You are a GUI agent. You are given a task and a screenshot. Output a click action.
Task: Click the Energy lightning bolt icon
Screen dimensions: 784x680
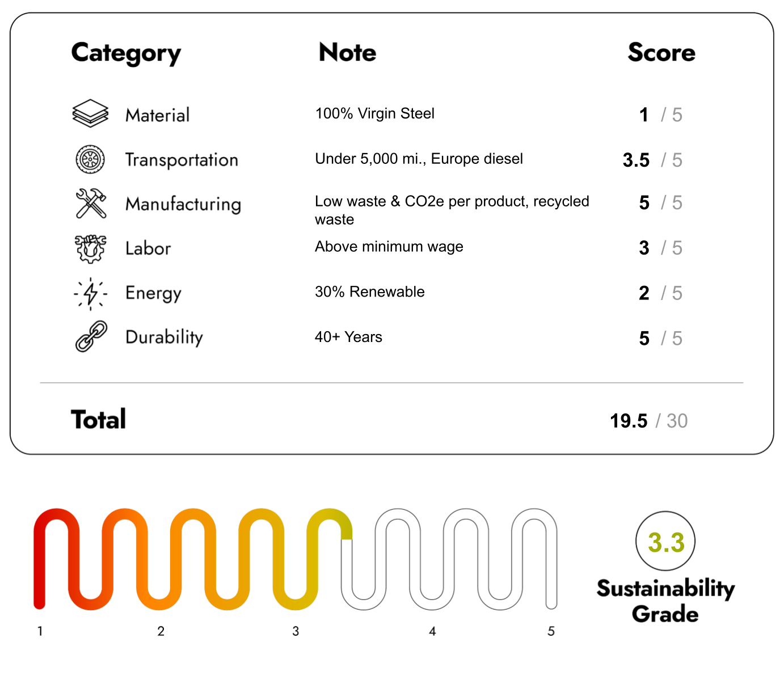(x=90, y=293)
